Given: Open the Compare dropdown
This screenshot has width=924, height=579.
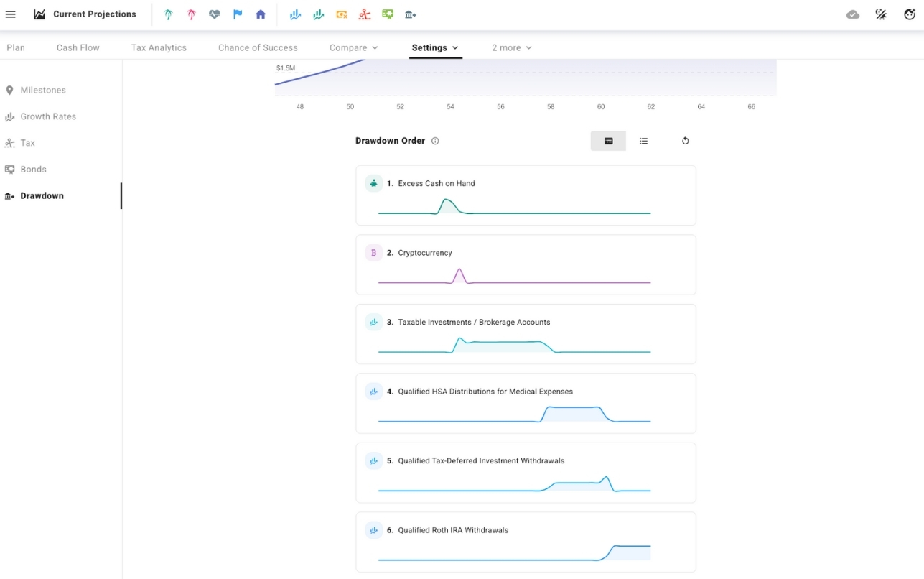Looking at the screenshot, I should pos(353,47).
